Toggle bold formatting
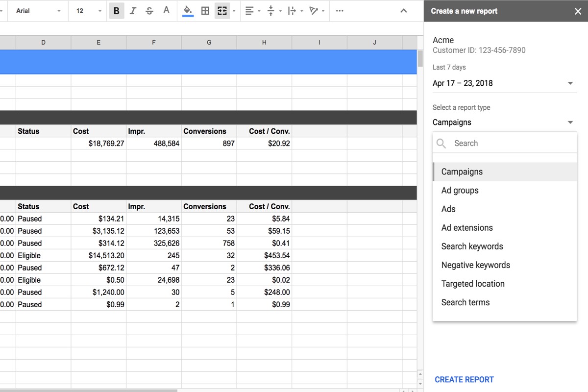588x392 pixels. [x=116, y=11]
